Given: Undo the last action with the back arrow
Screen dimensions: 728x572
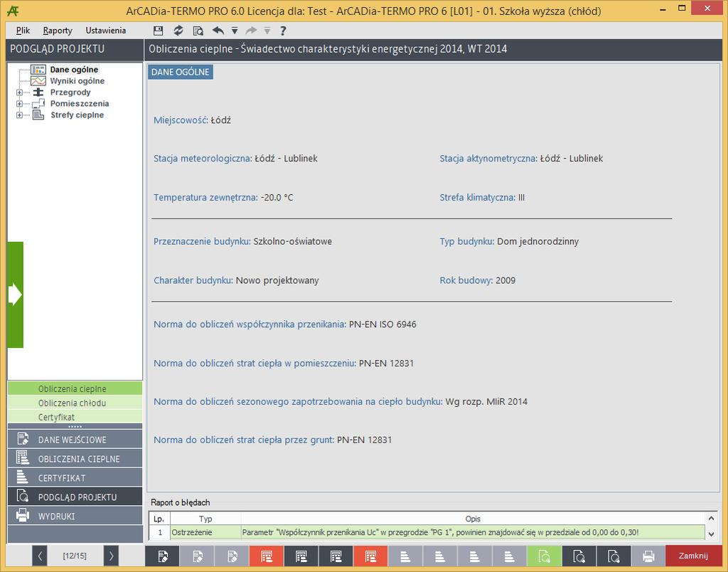Looking at the screenshot, I should pos(218,31).
